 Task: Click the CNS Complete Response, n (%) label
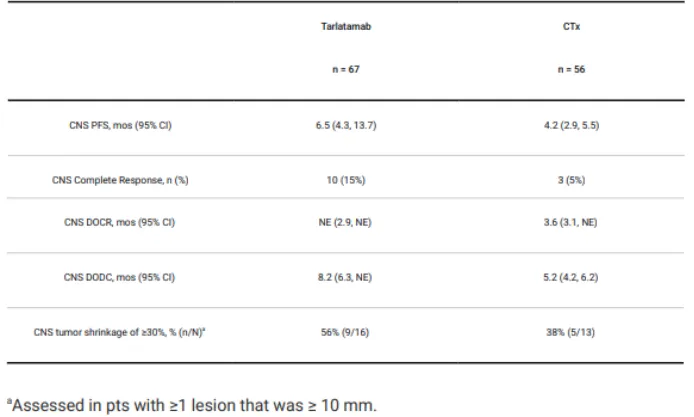(x=120, y=180)
